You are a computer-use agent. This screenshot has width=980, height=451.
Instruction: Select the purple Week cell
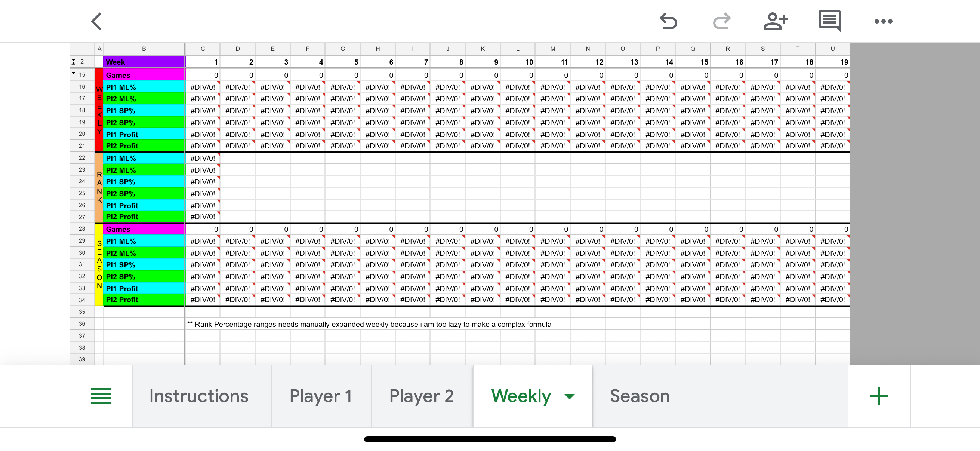144,62
